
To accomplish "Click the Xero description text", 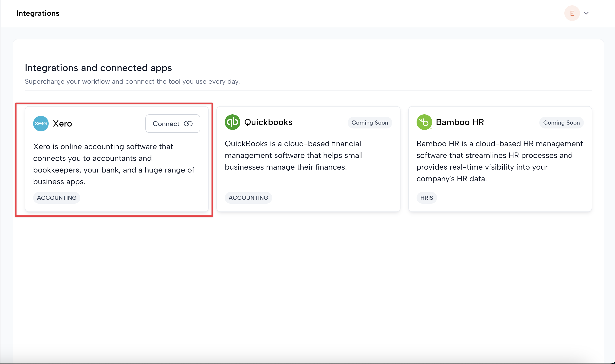I will coord(113,164).
